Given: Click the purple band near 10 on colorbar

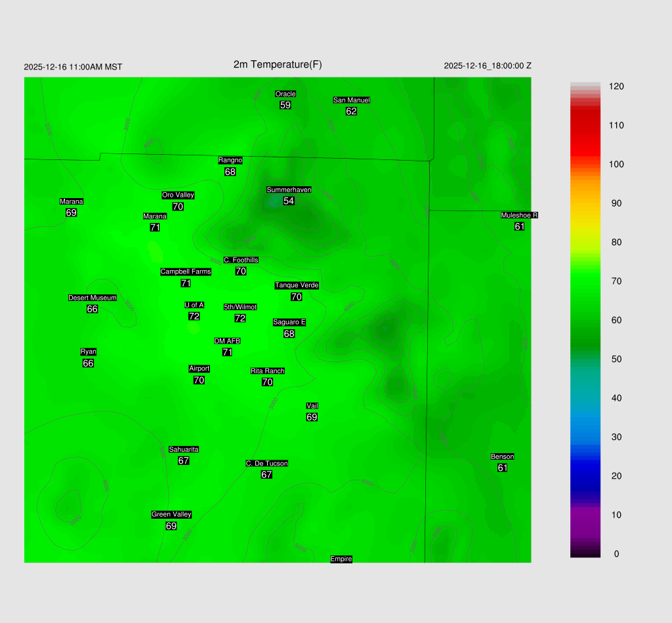Looking at the screenshot, I should coord(585,515).
